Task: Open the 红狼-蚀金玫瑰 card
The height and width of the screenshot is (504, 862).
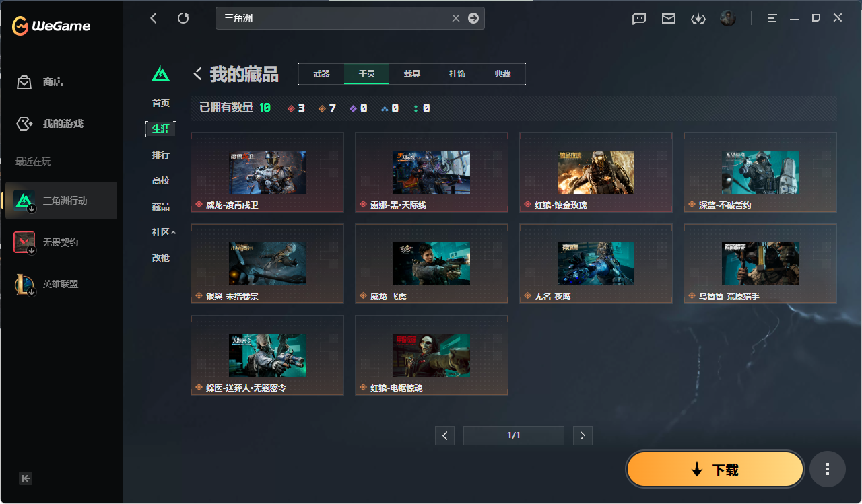Action: [596, 172]
